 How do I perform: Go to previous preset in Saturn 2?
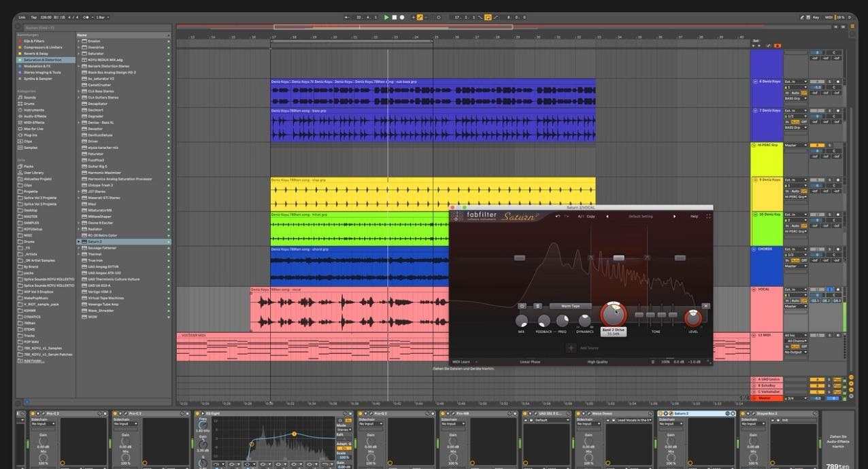point(607,216)
